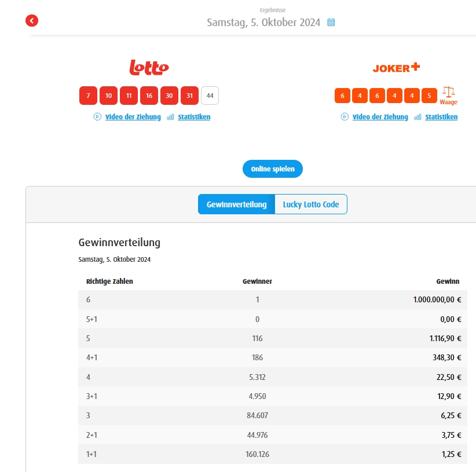
Task: Click Lotto ball number 30
Action: (169, 96)
